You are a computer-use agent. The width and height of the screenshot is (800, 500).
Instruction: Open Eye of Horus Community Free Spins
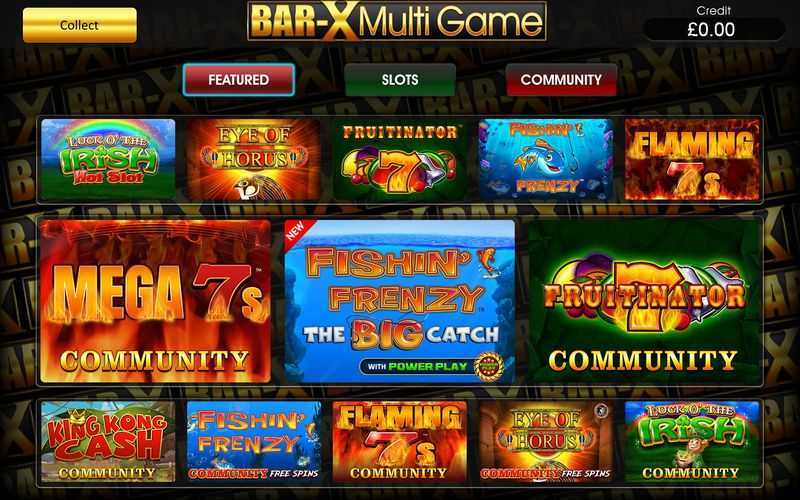(545, 441)
